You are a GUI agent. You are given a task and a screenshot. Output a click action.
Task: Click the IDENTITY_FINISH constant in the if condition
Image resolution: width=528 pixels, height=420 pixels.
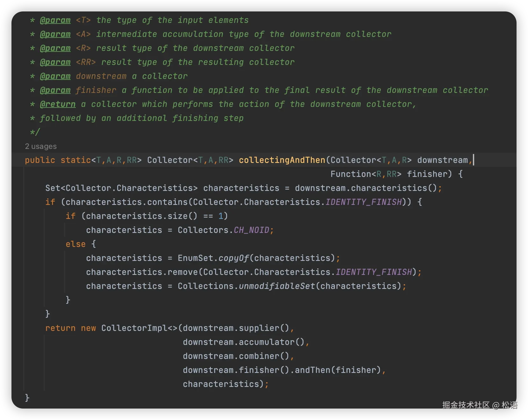coord(363,202)
